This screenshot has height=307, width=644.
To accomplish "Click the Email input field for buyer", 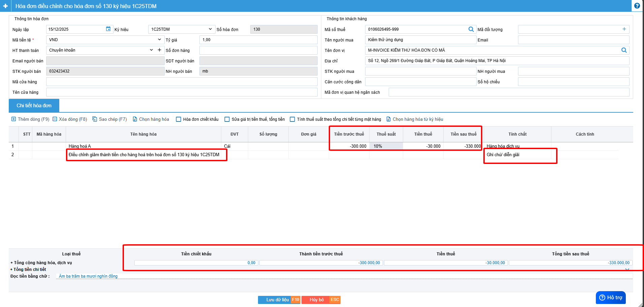I will 573,40.
